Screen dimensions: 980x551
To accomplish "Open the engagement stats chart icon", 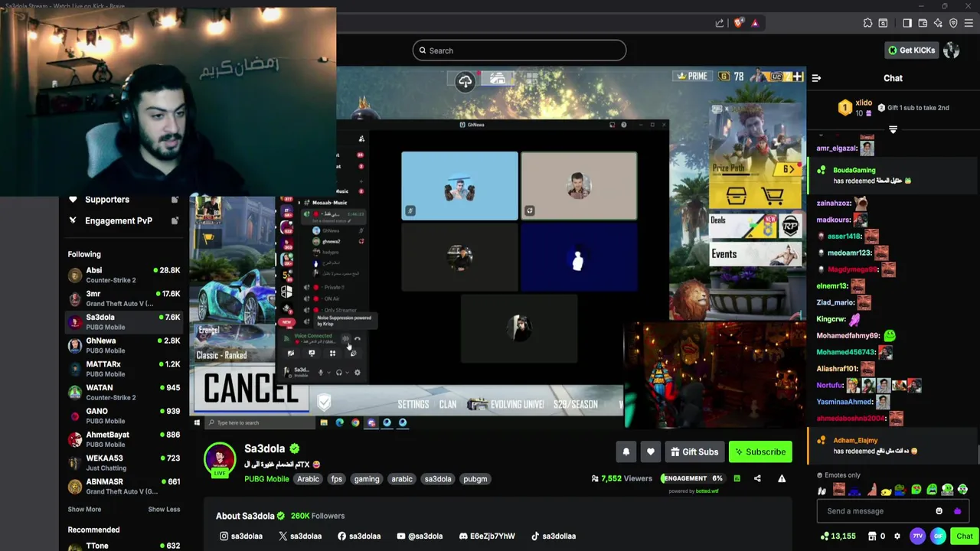I will point(737,478).
